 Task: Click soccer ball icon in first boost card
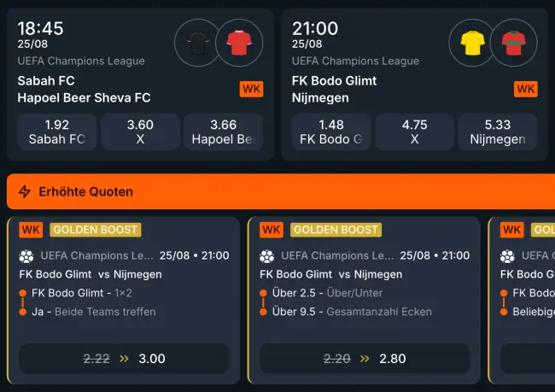click(26, 256)
